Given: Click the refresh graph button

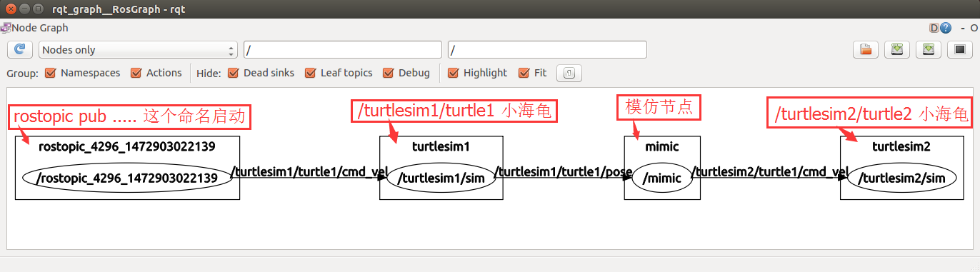Looking at the screenshot, I should (x=20, y=49).
